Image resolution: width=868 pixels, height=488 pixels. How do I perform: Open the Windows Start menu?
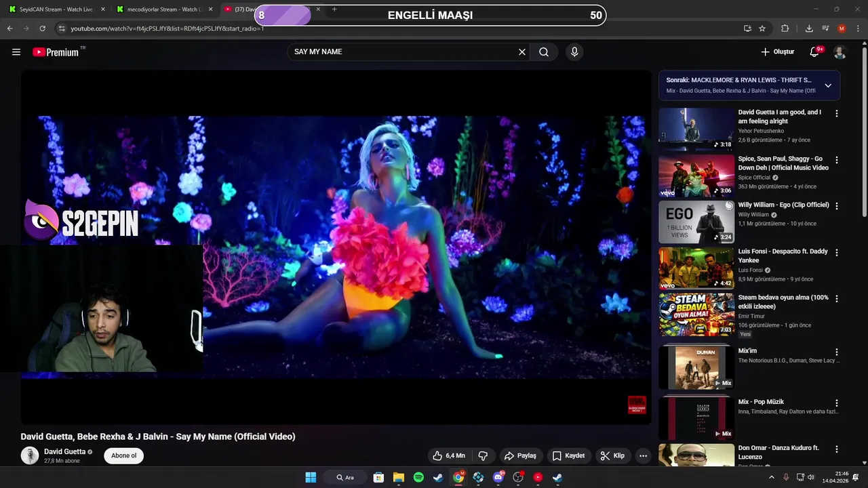tap(311, 477)
